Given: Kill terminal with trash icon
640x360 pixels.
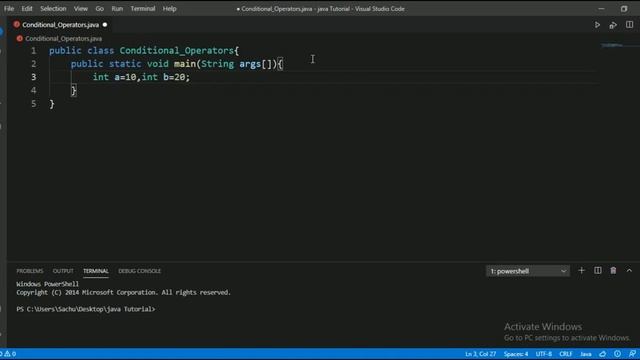Looking at the screenshot, I should click(x=613, y=271).
